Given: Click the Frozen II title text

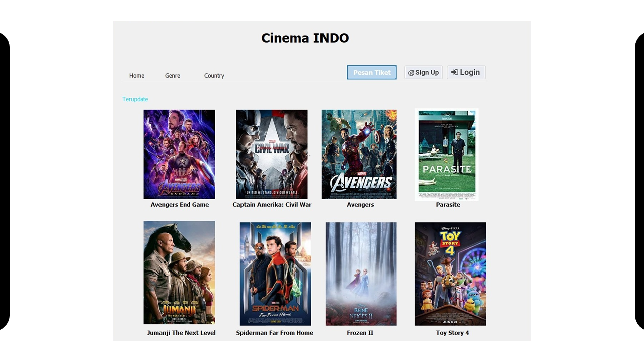Looking at the screenshot, I should [x=360, y=333].
